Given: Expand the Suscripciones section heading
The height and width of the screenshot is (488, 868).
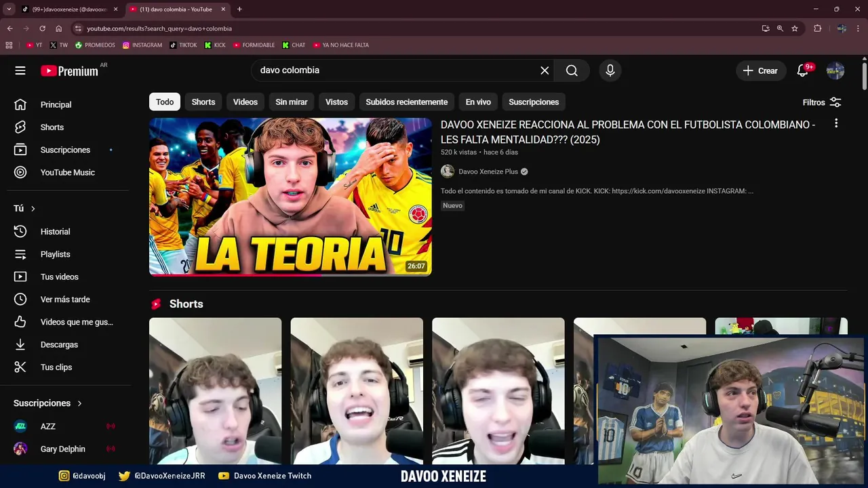Looking at the screenshot, I should click(x=47, y=403).
